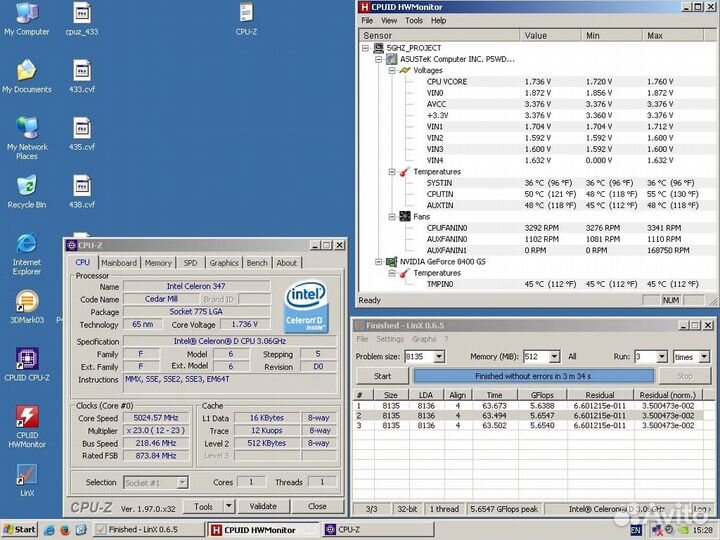
Task: Open the My Network Places icon
Action: (27, 128)
